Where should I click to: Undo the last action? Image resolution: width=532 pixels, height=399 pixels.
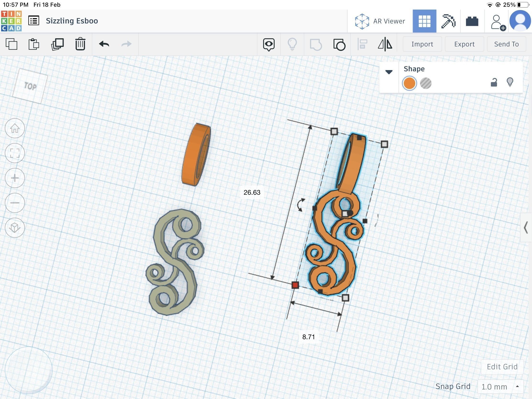(104, 44)
